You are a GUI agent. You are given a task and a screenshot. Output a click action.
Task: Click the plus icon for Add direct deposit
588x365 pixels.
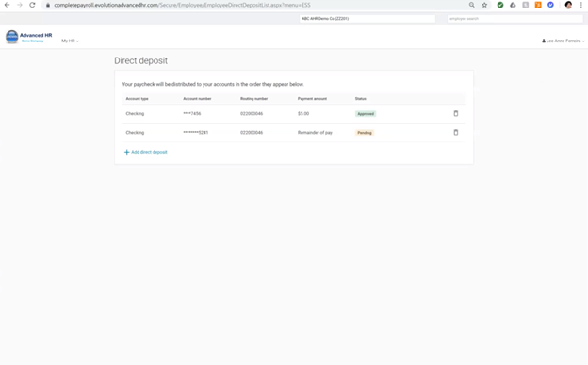pos(127,152)
